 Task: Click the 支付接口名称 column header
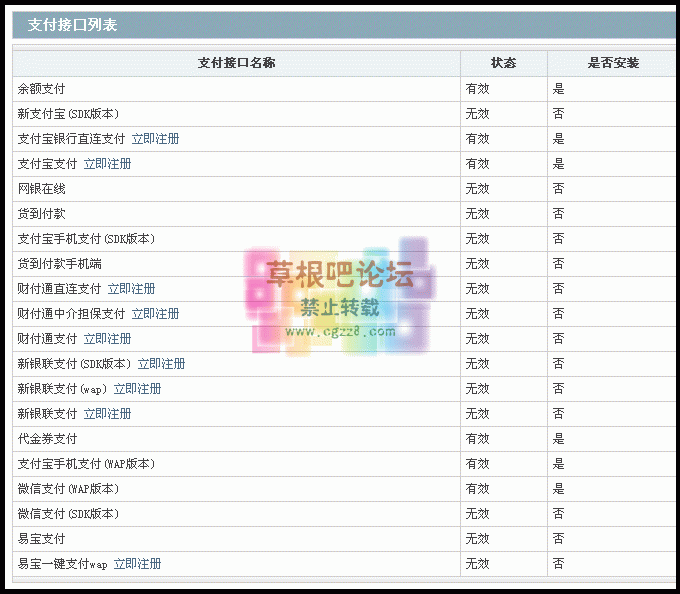(236, 63)
